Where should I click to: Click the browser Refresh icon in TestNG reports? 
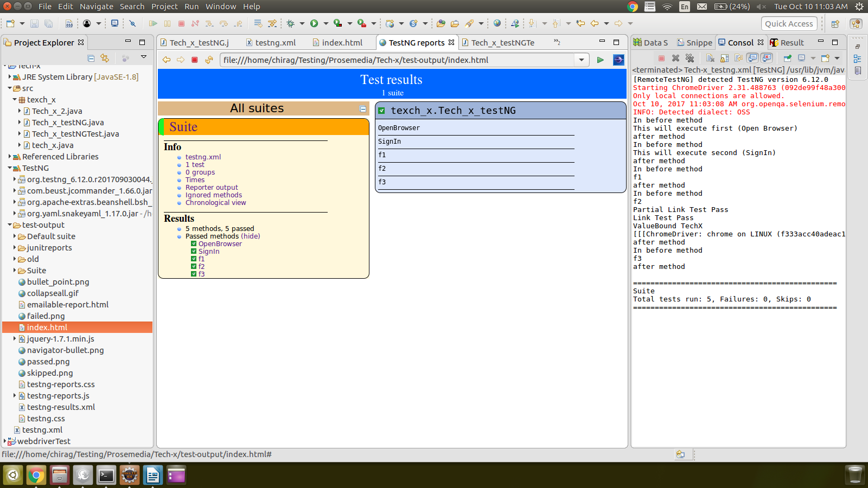click(209, 60)
